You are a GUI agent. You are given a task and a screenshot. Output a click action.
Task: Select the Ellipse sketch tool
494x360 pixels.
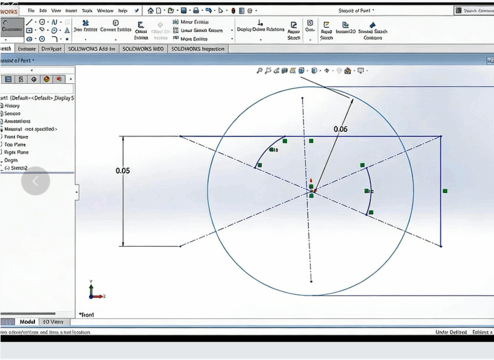(x=54, y=31)
